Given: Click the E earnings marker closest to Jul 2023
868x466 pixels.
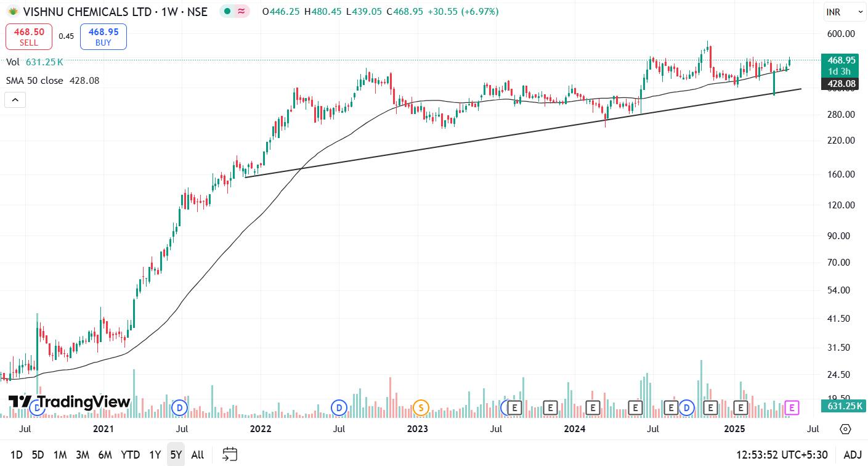Looking at the screenshot, I should coord(514,407).
